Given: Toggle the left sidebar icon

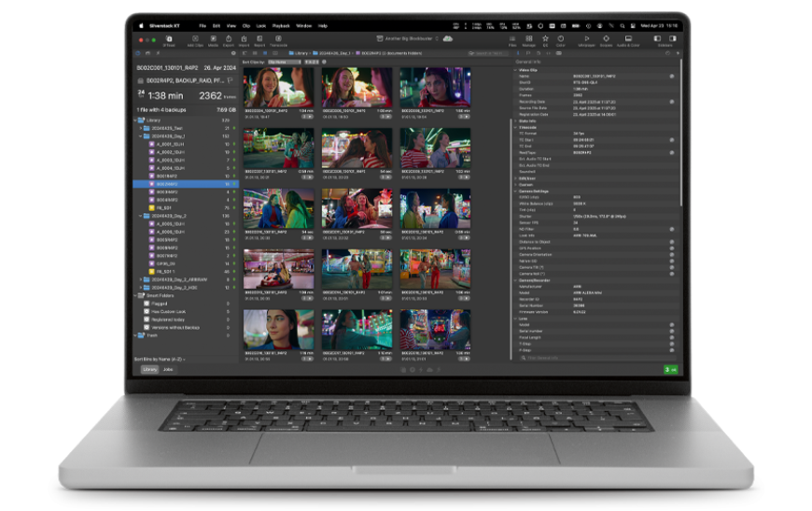Looking at the screenshot, I should (x=657, y=38).
